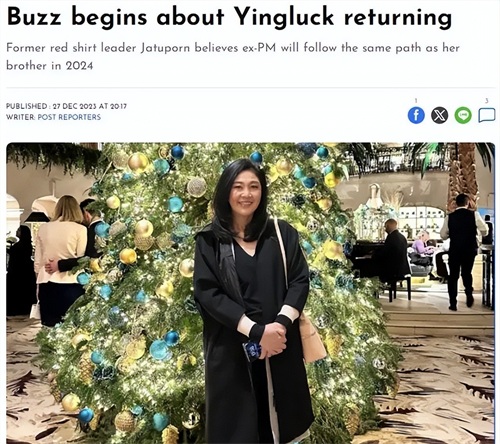This screenshot has height=444, width=500.
Task: Share article on Facebook icon
Action: click(x=416, y=115)
